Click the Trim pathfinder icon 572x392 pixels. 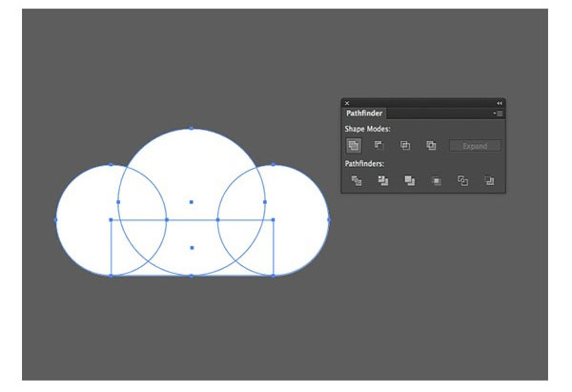383,180
